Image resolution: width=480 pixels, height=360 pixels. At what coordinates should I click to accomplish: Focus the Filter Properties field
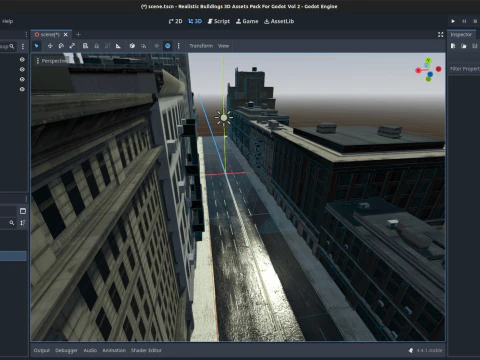pos(464,69)
